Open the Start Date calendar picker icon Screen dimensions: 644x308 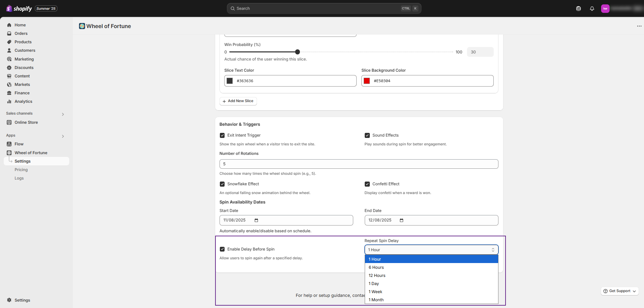click(x=256, y=220)
